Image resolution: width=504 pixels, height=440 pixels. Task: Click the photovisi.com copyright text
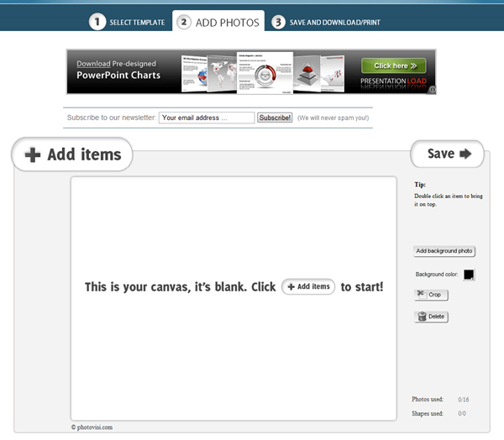point(92,427)
